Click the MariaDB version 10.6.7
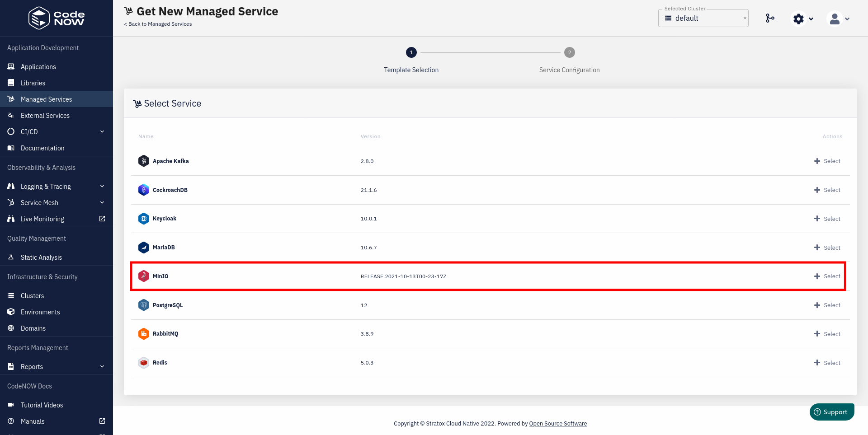Screen dimensions: 868x435 pos(368,248)
